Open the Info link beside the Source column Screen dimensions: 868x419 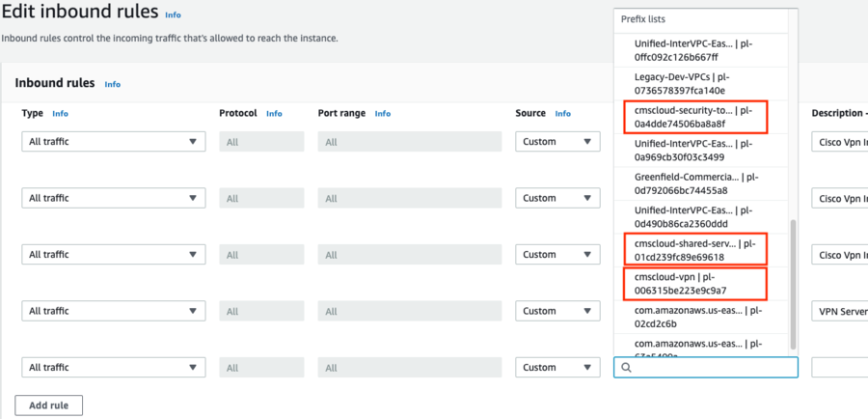pos(563,113)
